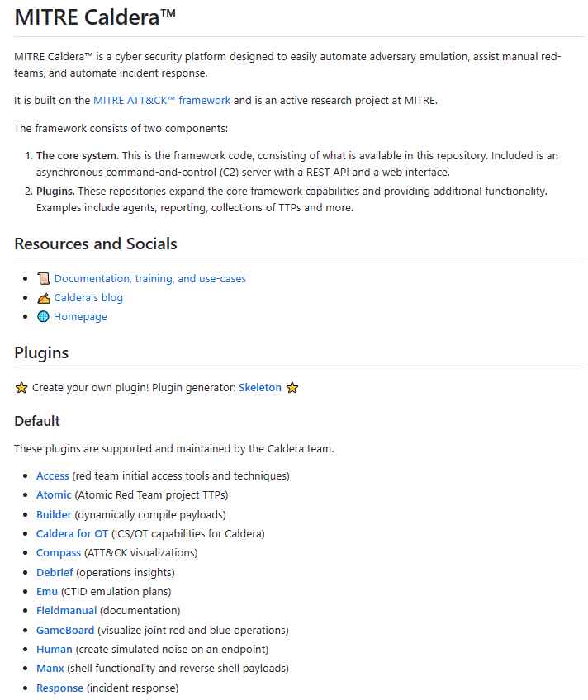The width and height of the screenshot is (588, 700).
Task: Click the writing hand icon beside Caldera's blog
Action: point(43,298)
